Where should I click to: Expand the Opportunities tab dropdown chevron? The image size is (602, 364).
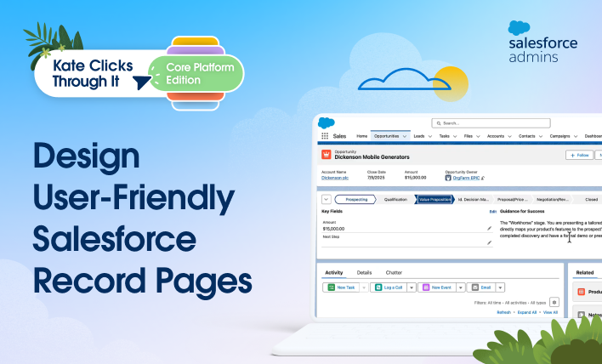pyautogui.click(x=405, y=136)
